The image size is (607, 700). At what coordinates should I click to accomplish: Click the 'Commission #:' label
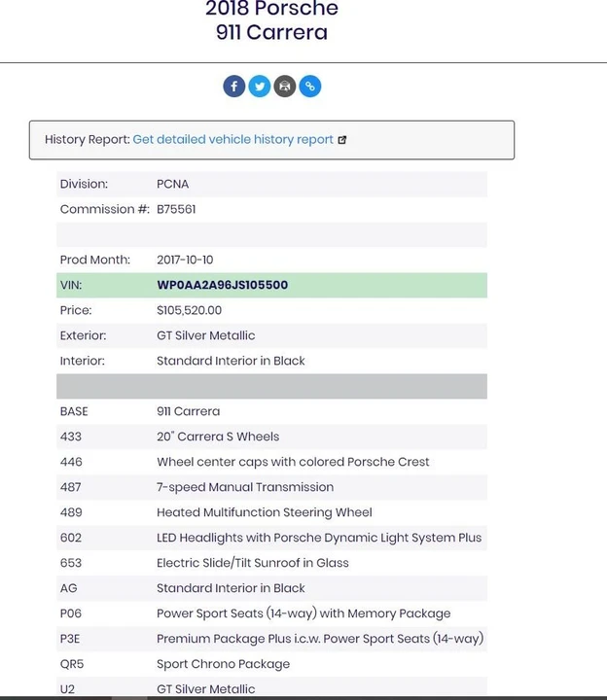click(104, 209)
